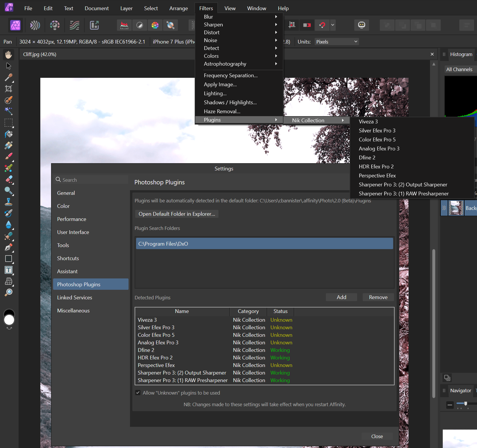
Task: Select the Flood Fill bucket tool
Action: pyautogui.click(x=9, y=134)
